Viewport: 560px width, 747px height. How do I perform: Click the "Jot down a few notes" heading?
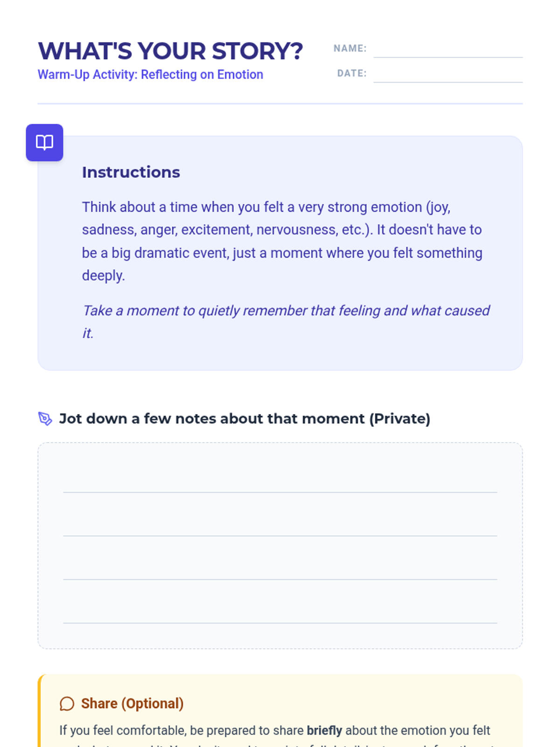click(244, 419)
